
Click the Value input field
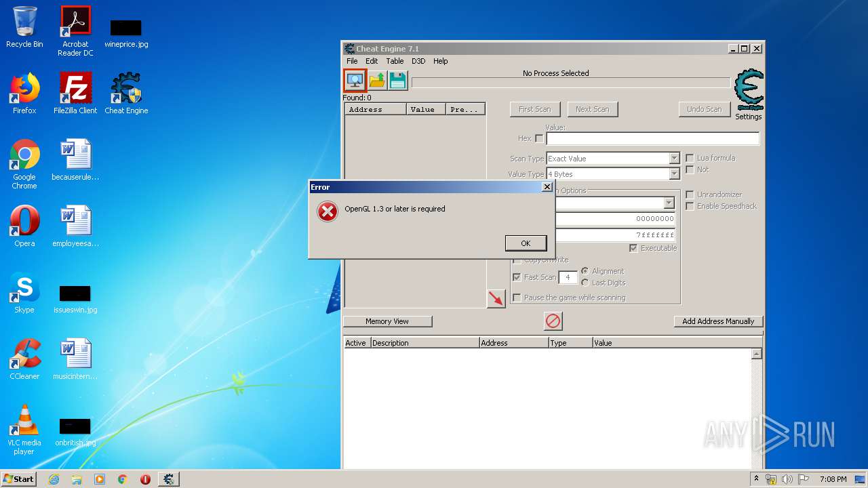click(652, 138)
